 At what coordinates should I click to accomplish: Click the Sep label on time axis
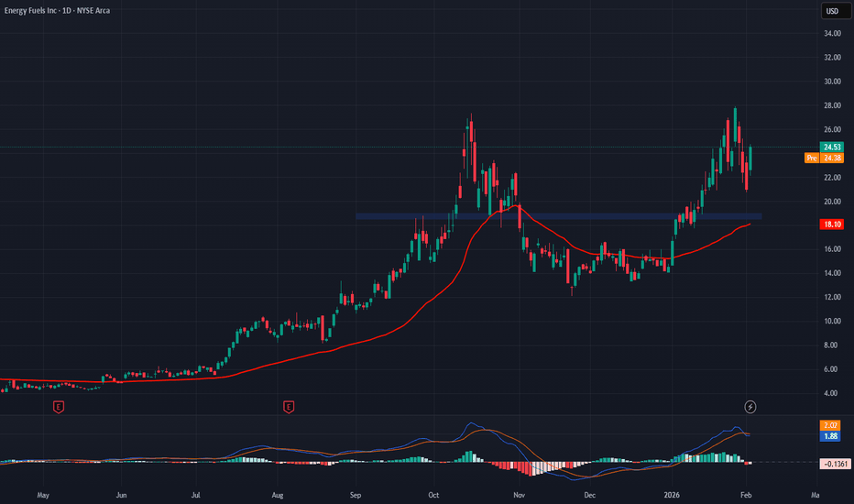tap(356, 495)
